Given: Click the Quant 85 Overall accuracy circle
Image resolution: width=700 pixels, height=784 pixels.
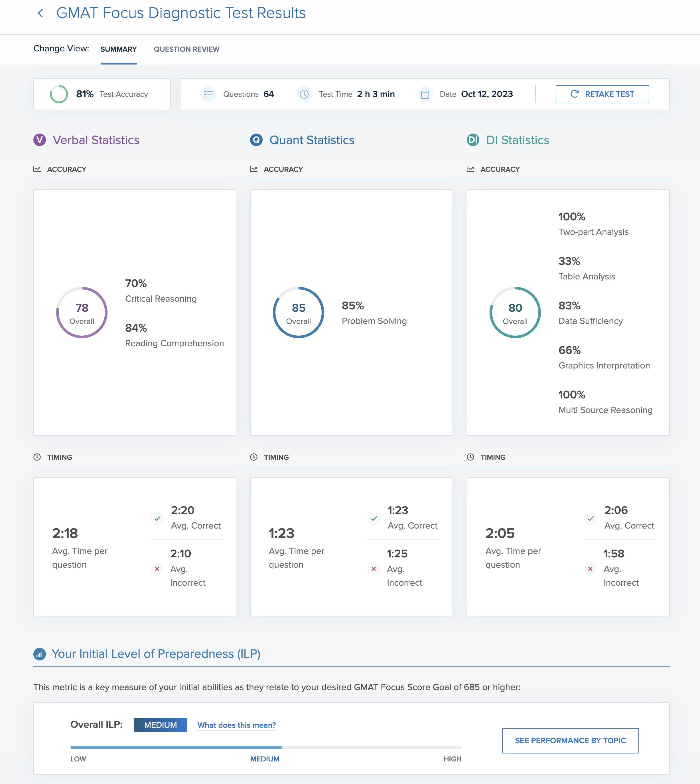Looking at the screenshot, I should pyautogui.click(x=299, y=313).
